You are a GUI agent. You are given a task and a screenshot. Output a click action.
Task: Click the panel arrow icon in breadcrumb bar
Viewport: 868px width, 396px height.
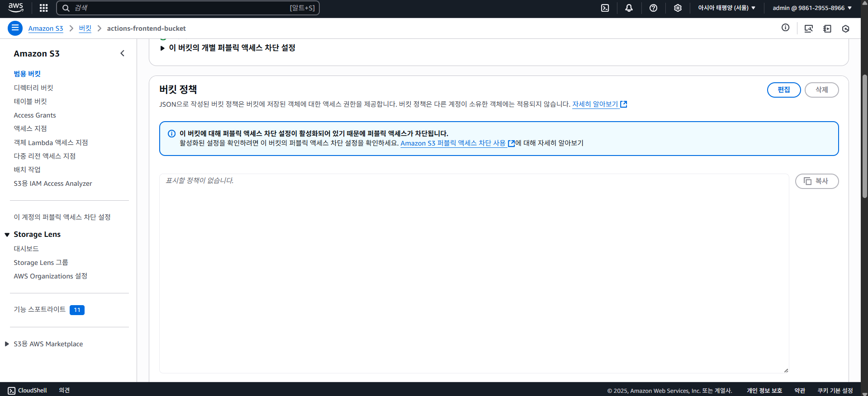click(x=827, y=28)
